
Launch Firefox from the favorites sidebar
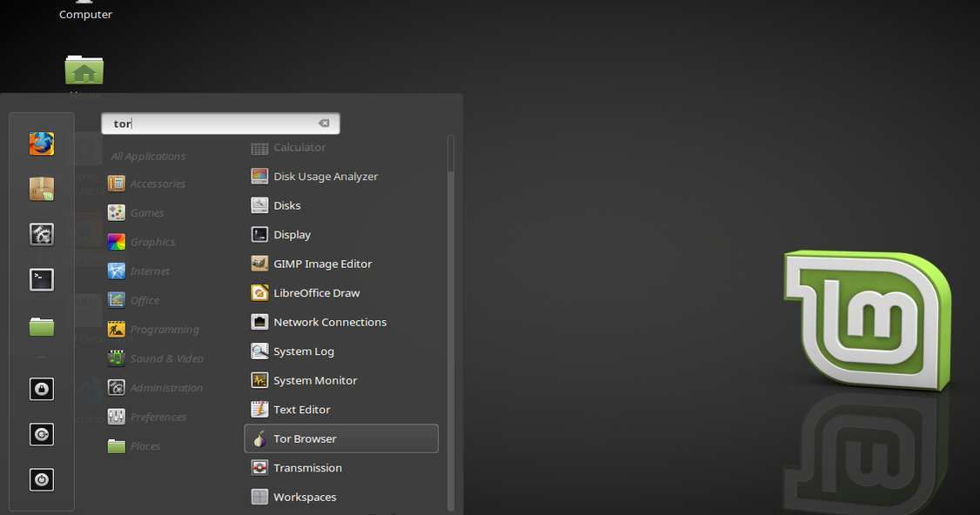(42, 144)
